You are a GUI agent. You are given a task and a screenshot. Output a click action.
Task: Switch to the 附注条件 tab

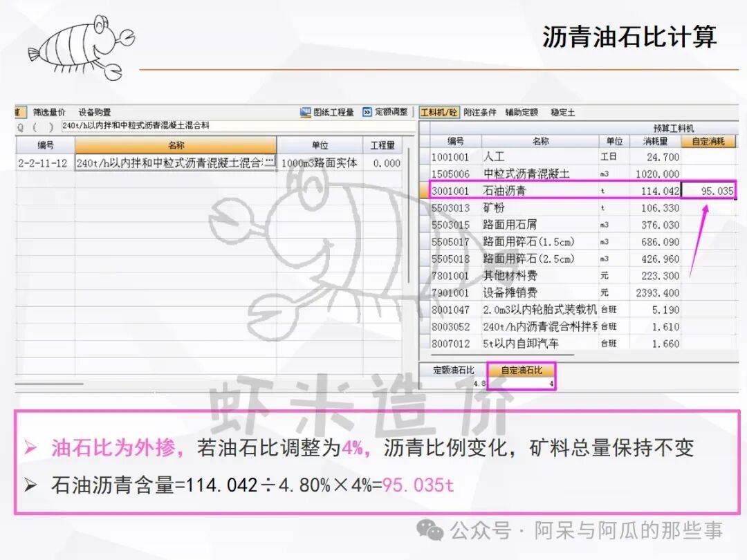[480, 113]
